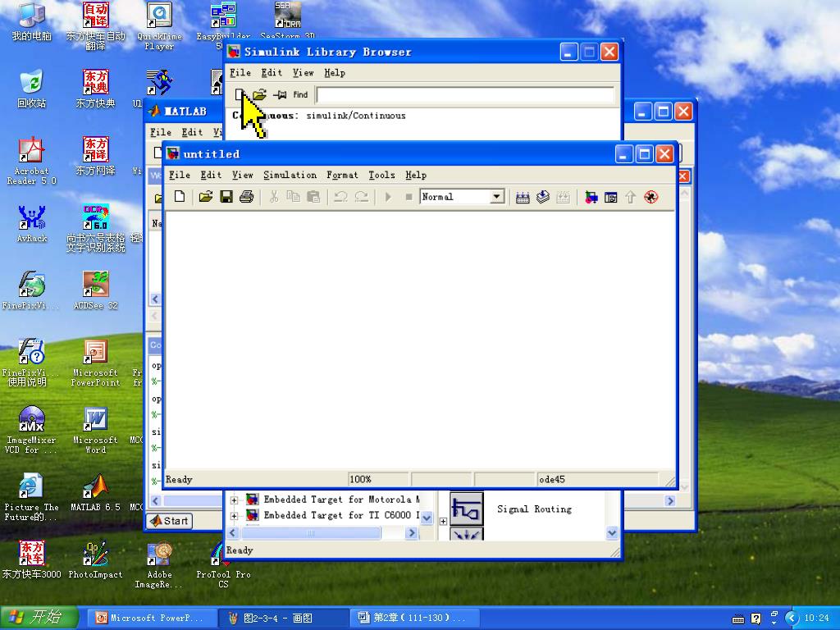Launch the Debug icon in untitled toolbar
The height and width of the screenshot is (630, 840).
(x=651, y=197)
